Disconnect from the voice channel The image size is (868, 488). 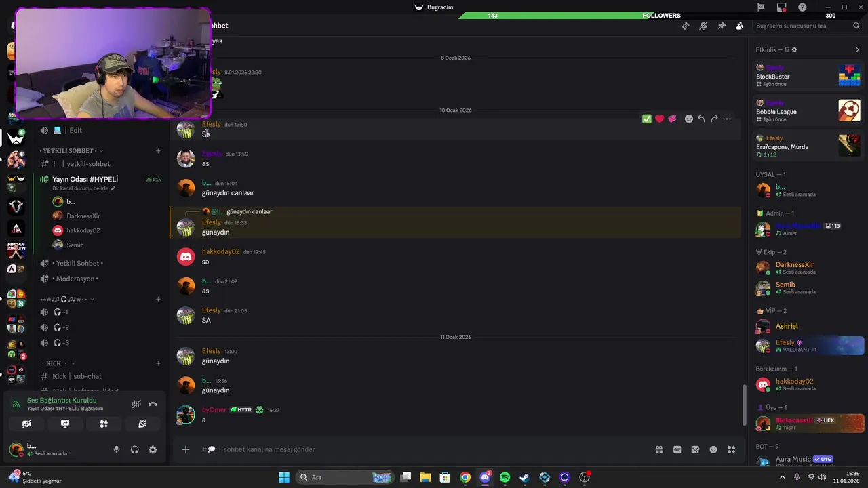153,404
